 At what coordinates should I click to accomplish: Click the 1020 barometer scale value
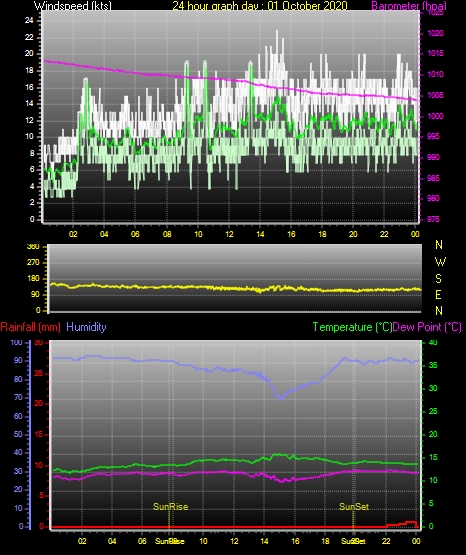435,33
